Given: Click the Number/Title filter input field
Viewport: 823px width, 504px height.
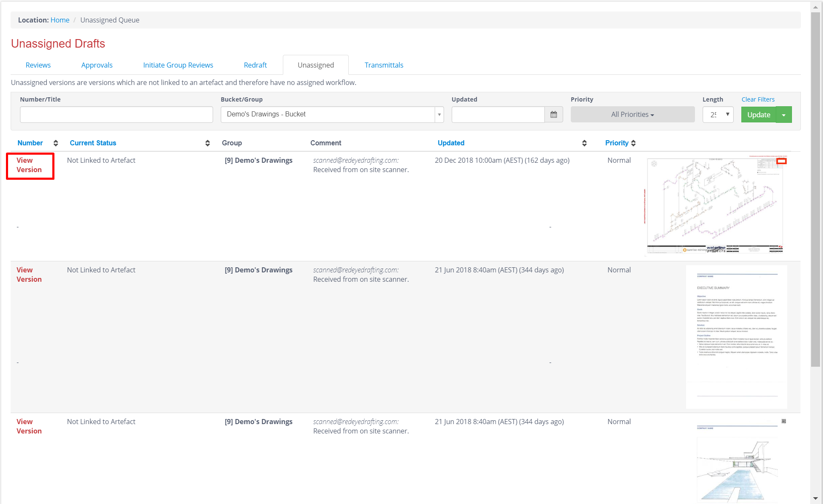Looking at the screenshot, I should [x=116, y=115].
